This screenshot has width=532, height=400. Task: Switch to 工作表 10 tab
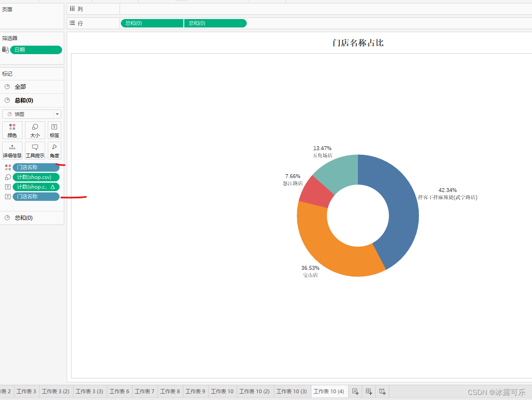[222, 392]
